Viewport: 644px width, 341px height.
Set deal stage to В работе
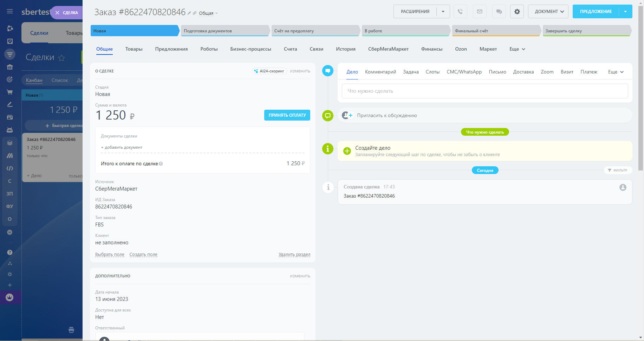(x=405, y=31)
